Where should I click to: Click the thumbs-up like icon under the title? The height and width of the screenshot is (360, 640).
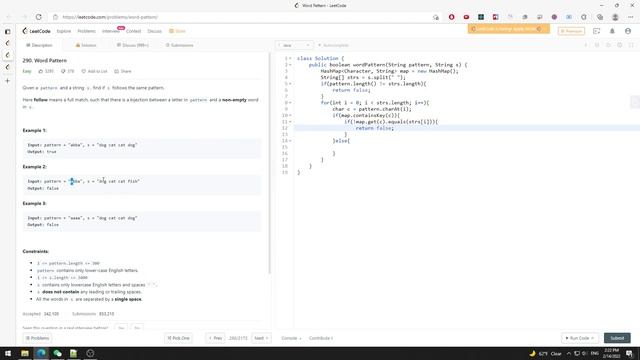pyautogui.click(x=41, y=71)
